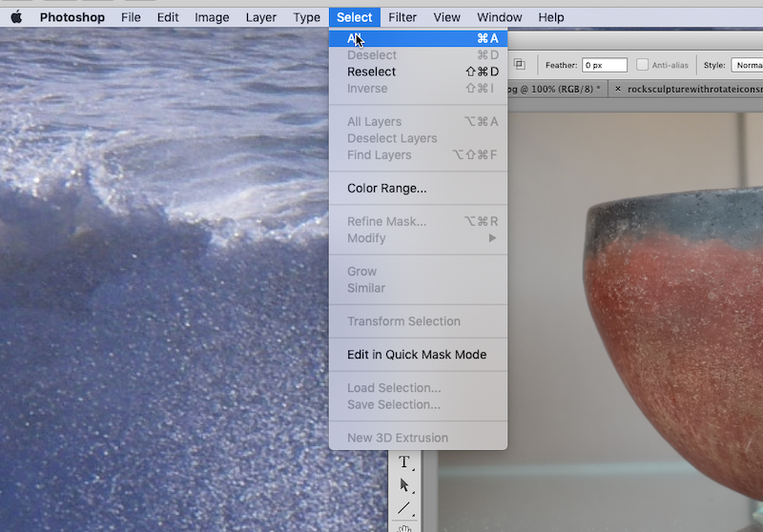The width and height of the screenshot is (763, 532).
Task: Click Save Selection... menu entry
Action: (418, 404)
